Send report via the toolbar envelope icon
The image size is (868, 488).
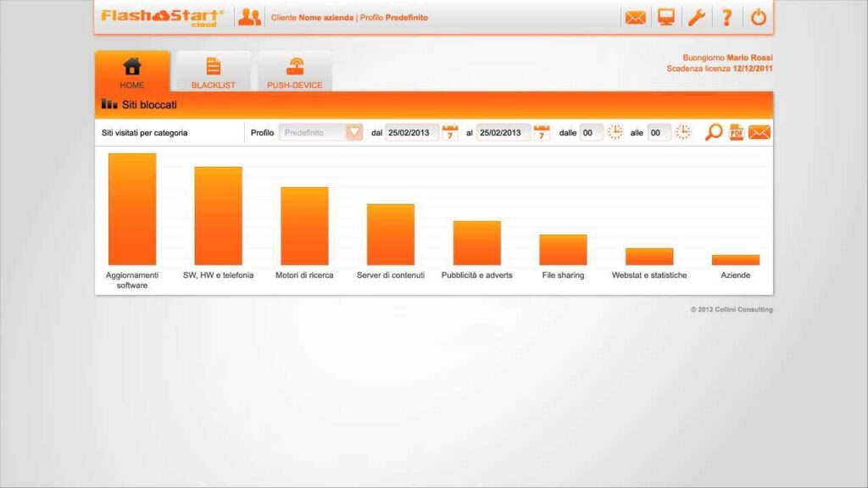tap(759, 132)
